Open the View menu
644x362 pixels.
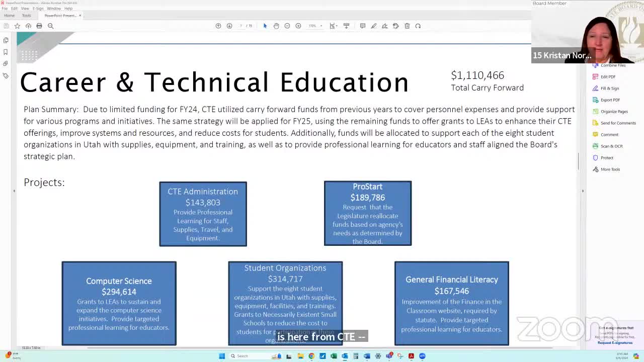coord(25,9)
